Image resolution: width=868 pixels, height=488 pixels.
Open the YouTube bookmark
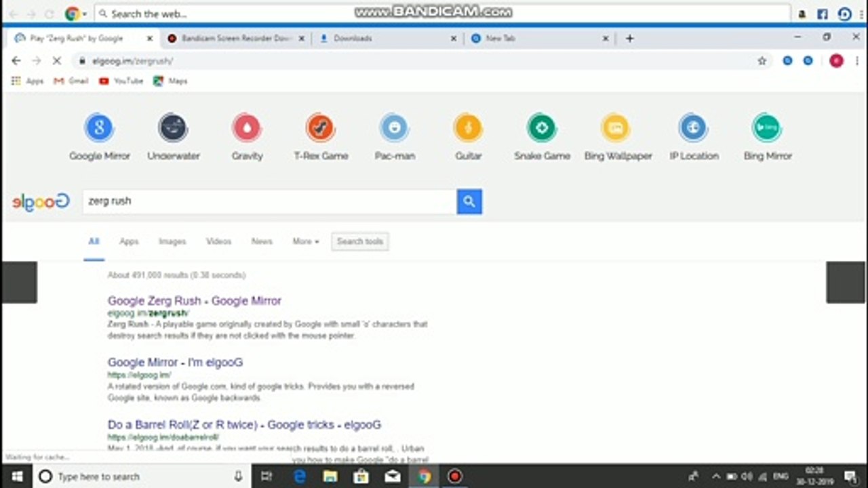tap(121, 81)
